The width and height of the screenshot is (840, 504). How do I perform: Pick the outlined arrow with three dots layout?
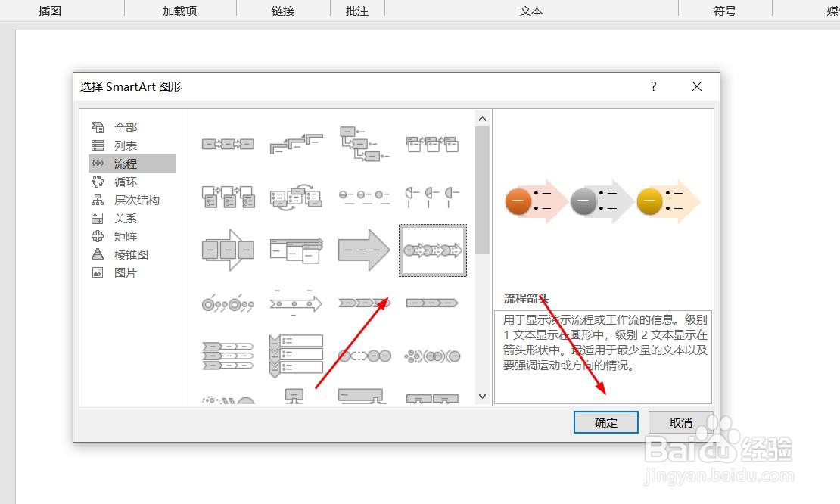tap(296, 303)
